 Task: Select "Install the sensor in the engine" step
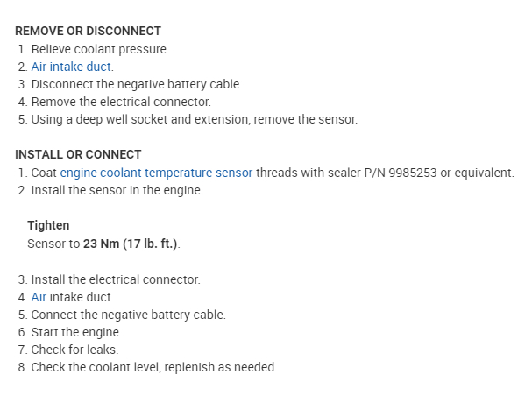(x=117, y=190)
